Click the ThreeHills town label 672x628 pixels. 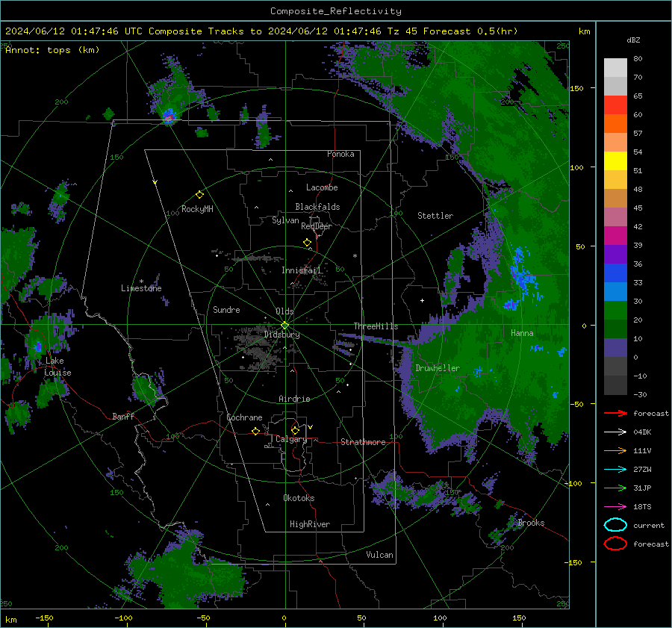click(x=376, y=326)
